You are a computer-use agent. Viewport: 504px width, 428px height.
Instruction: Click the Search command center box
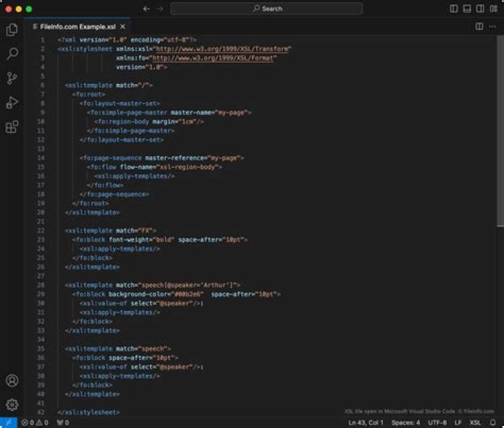coord(267,8)
